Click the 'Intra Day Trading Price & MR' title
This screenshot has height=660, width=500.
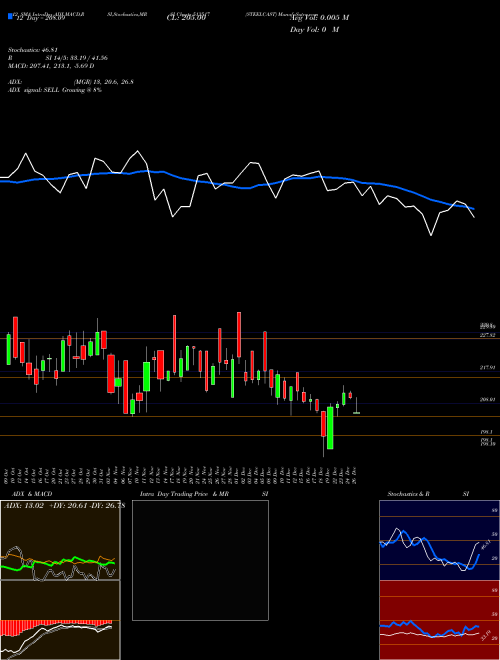click(x=184, y=494)
